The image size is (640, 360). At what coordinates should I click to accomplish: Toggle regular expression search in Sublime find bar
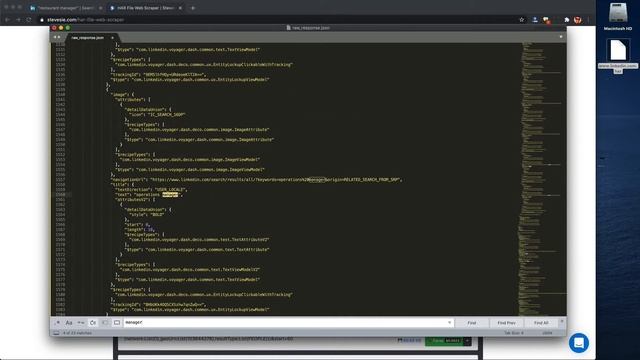click(x=57, y=322)
